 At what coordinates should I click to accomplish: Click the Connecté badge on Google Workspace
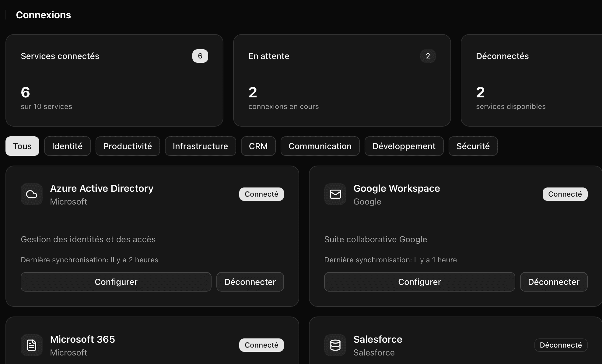(x=565, y=194)
